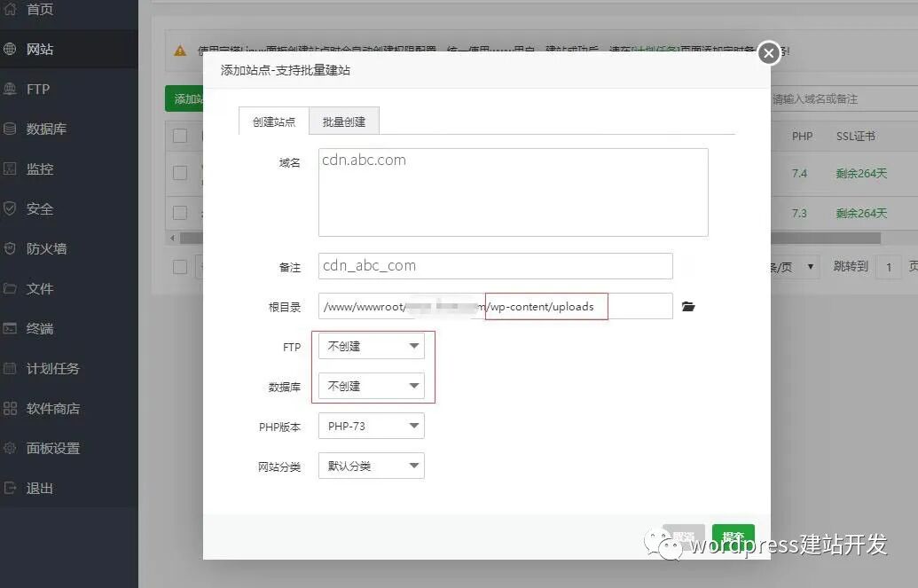Toggle the select-all checkbox in table header
Viewport: 918px width, 588px height.
(x=180, y=136)
